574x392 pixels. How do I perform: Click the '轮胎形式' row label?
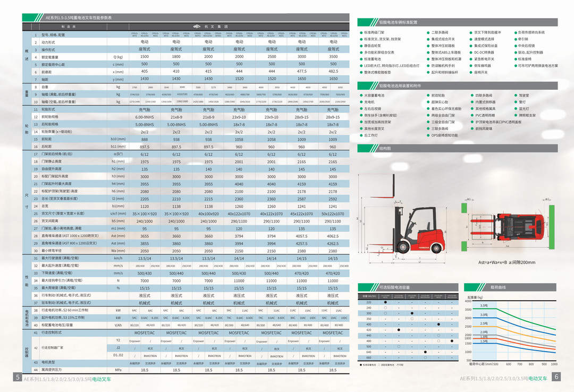pos(48,109)
